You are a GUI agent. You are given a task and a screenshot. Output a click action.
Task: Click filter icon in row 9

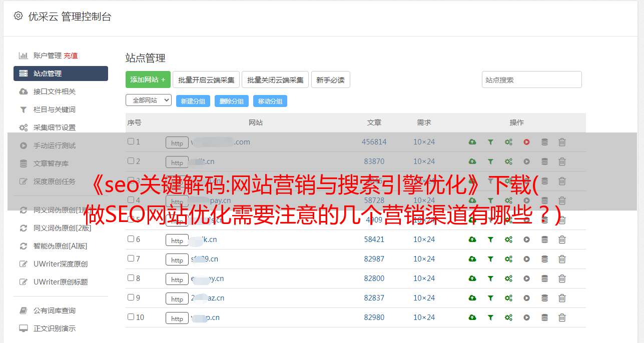click(490, 298)
